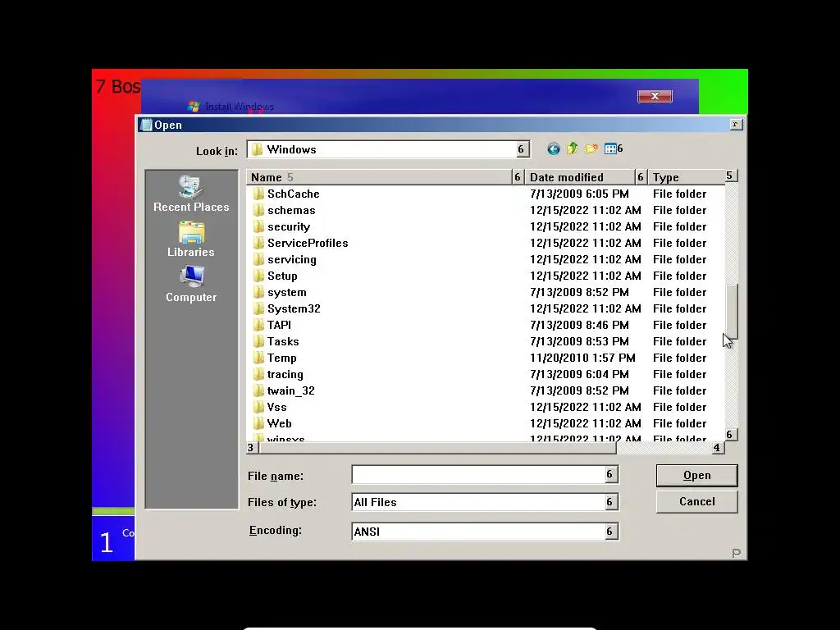Viewport: 840px width, 630px height.
Task: Click the 7/13/2009 8:53 PM date cell
Action: point(579,341)
